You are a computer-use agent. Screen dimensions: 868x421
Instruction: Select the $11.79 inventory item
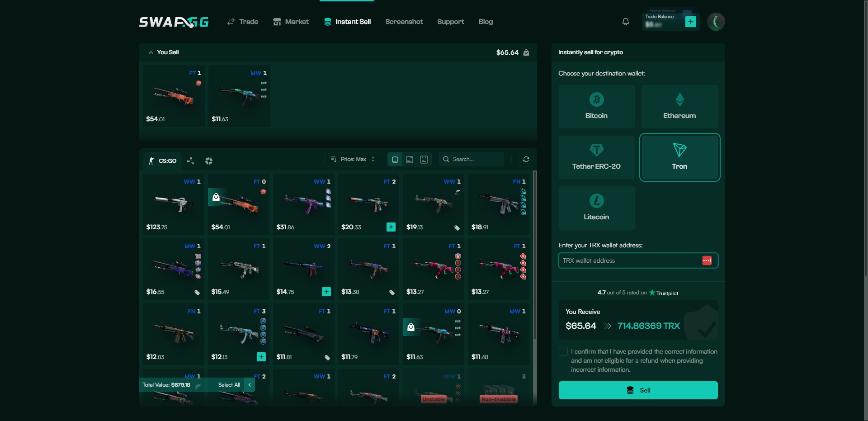point(369,334)
